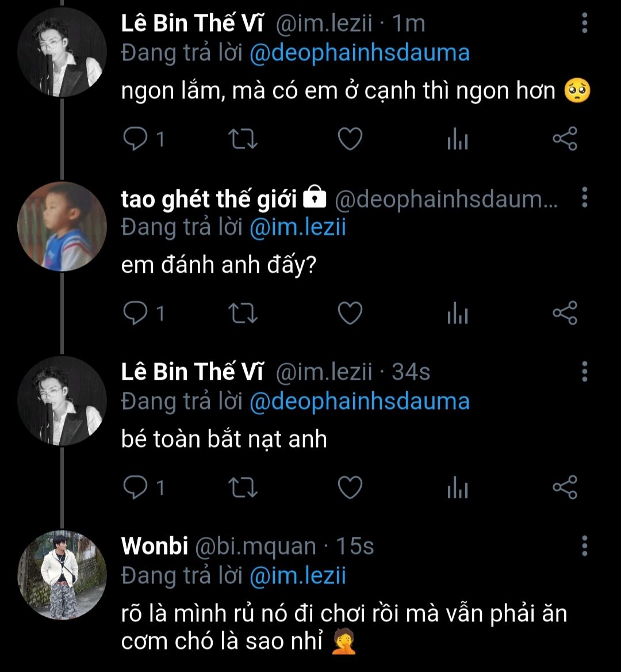Image resolution: width=621 pixels, height=672 pixels.
Task: Like the "bé toàn bắt nạt anh" reply
Action: (349, 488)
